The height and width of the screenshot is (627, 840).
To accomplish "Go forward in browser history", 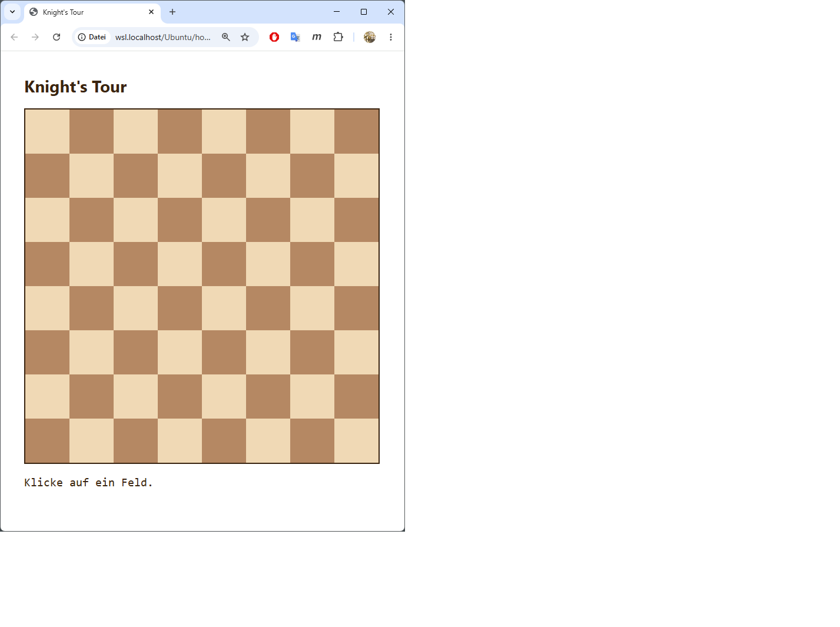I will [35, 37].
